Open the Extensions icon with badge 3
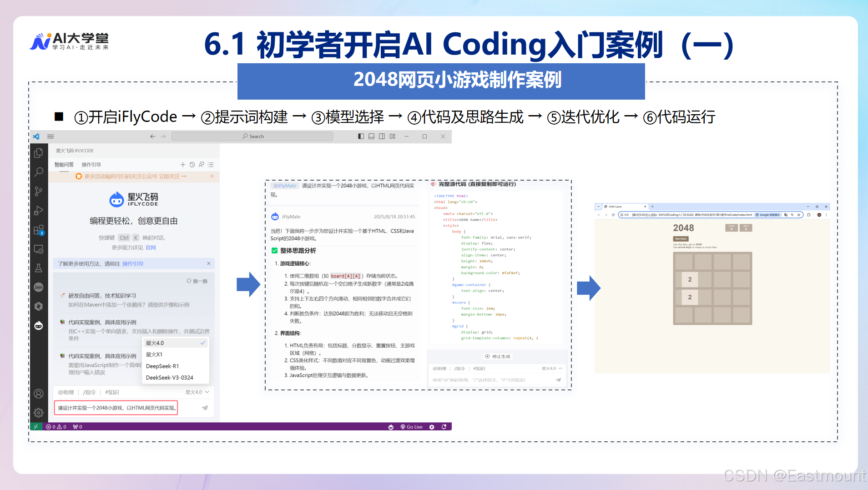This screenshot has width=868, height=490. (39, 230)
